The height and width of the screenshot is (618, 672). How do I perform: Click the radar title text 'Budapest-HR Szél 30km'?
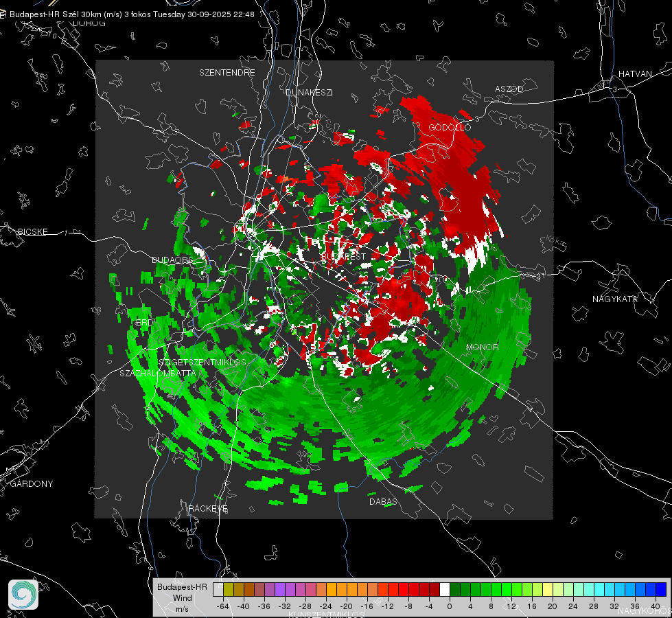tap(56, 14)
